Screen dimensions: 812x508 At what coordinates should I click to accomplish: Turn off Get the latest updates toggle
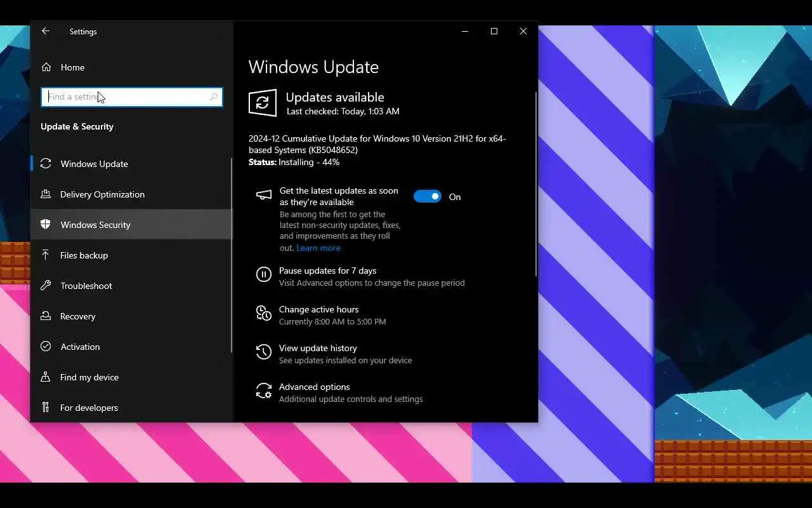coord(427,197)
